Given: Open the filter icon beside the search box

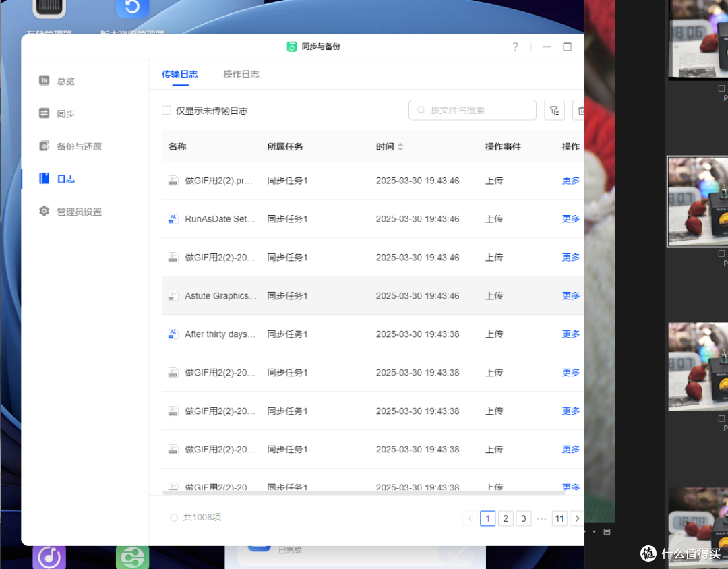Looking at the screenshot, I should (x=554, y=109).
